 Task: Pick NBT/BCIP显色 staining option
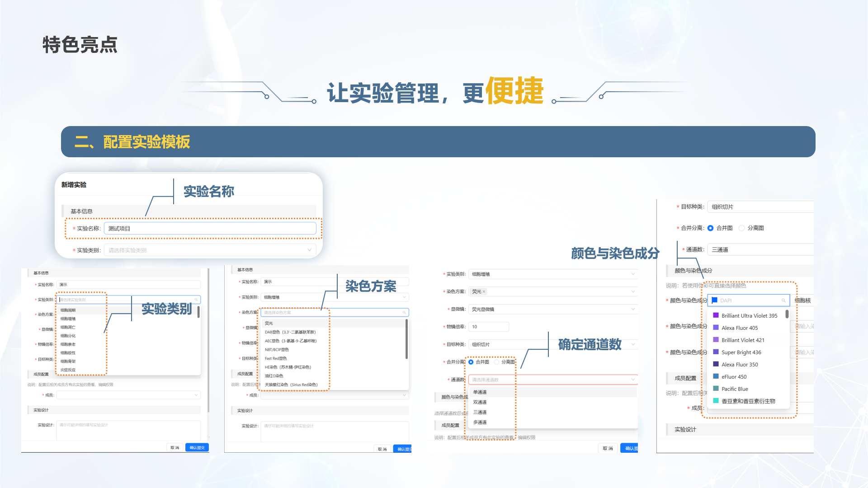click(277, 350)
